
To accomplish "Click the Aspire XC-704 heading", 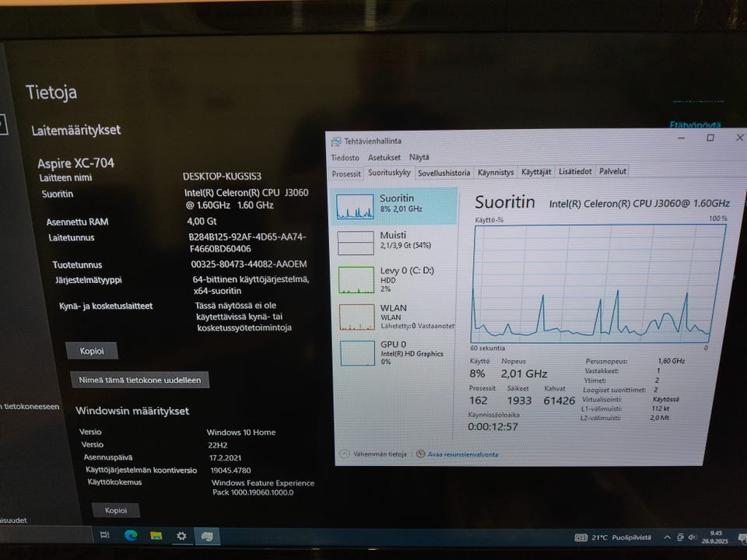I will click(75, 163).
